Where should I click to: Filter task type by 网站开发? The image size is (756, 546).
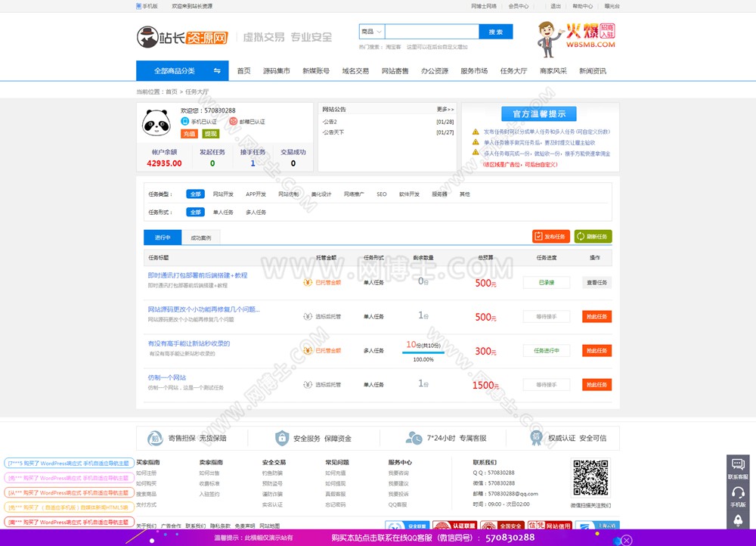223,194
